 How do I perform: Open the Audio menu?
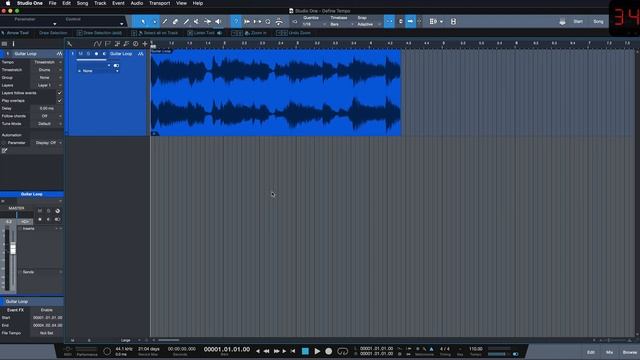pyautogui.click(x=137, y=3)
